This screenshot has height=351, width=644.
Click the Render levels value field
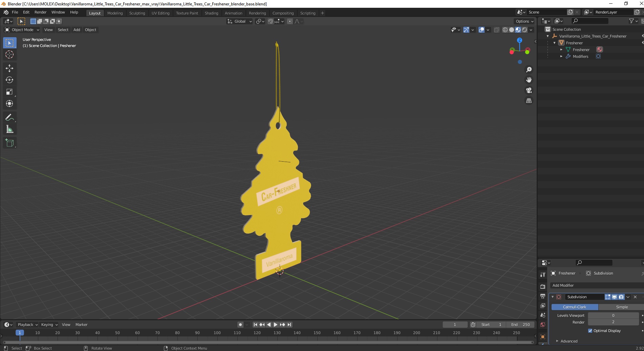coord(613,322)
